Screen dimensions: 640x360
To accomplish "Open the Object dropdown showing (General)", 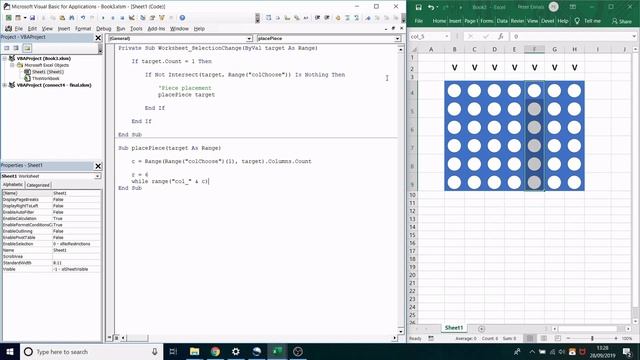I will [249, 38].
